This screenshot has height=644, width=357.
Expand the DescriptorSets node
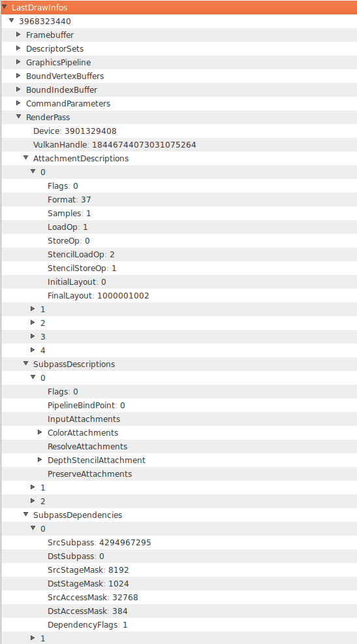[x=18, y=48]
